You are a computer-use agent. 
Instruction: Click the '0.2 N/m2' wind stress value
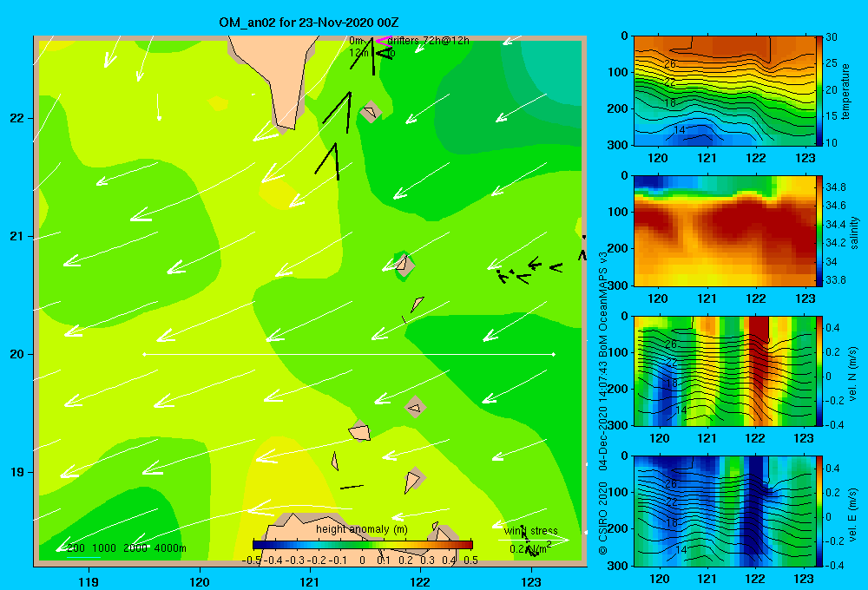[x=530, y=548]
